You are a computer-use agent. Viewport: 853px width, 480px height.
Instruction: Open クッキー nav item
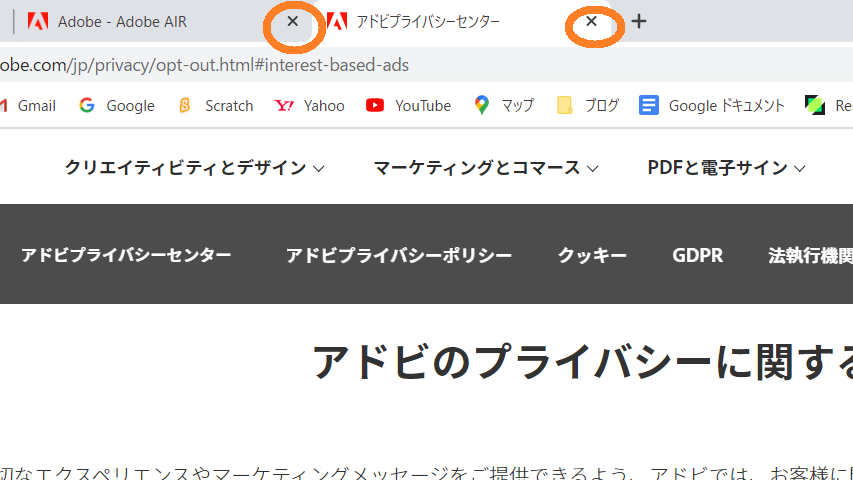coord(592,255)
